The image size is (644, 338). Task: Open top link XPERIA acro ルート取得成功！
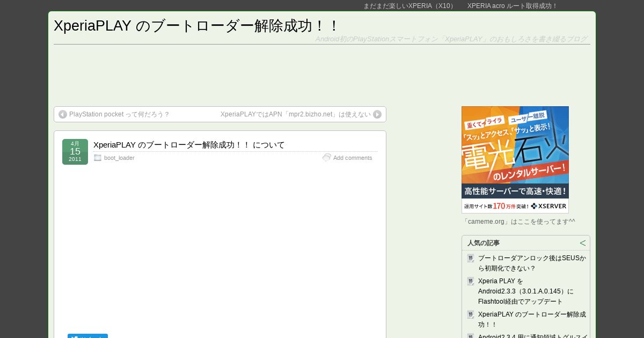(x=513, y=6)
